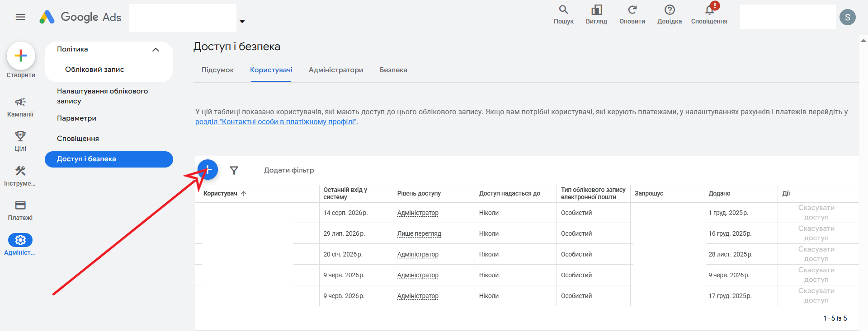Open Інструменти tools section
This screenshot has height=331, width=868.
click(x=20, y=176)
